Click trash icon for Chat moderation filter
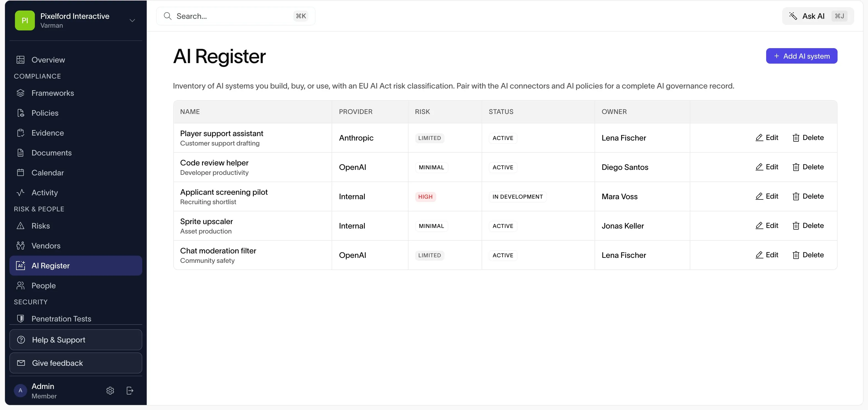Image resolution: width=868 pixels, height=410 pixels. point(796,255)
